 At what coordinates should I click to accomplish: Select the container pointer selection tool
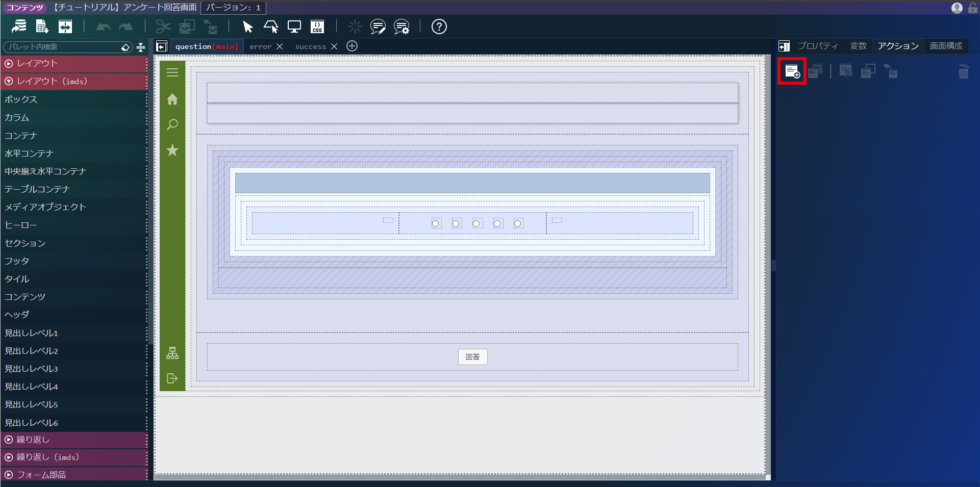point(271,27)
